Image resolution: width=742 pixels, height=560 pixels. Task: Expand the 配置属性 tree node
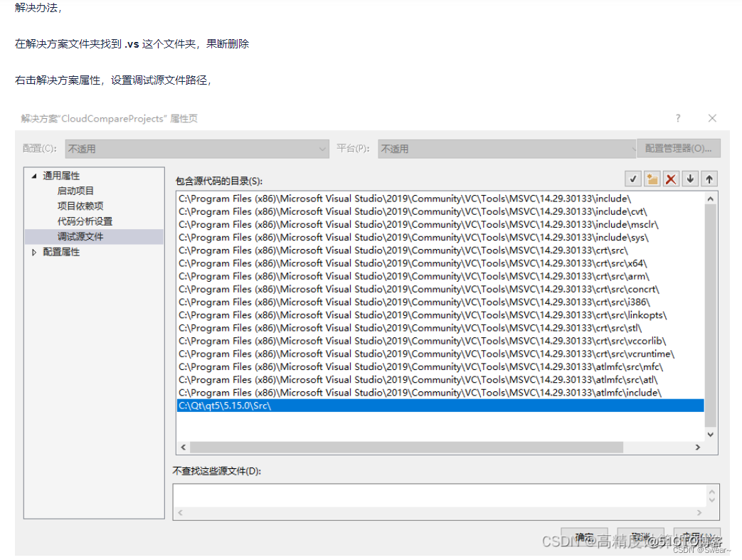click(x=33, y=250)
